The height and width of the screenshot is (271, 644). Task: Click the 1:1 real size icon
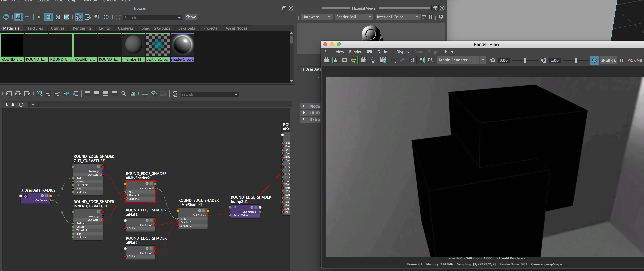coord(411,60)
